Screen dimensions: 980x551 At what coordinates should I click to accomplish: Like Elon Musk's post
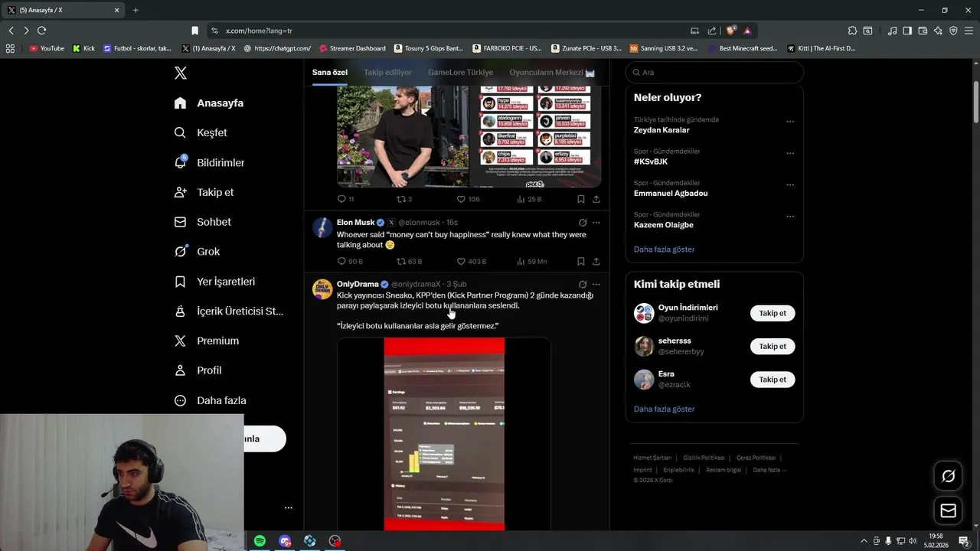click(x=472, y=262)
